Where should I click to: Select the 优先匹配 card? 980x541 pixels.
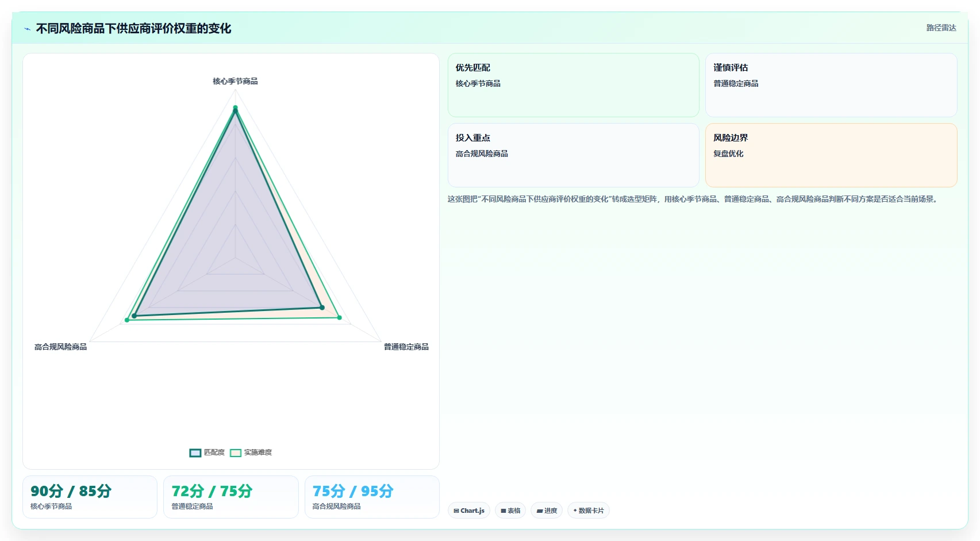click(x=573, y=85)
